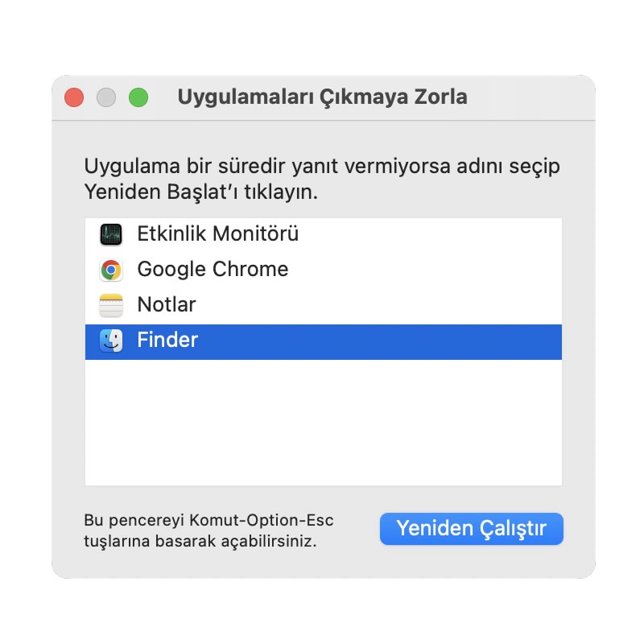Click the Etkinlik Monitörü app icon

111,234
